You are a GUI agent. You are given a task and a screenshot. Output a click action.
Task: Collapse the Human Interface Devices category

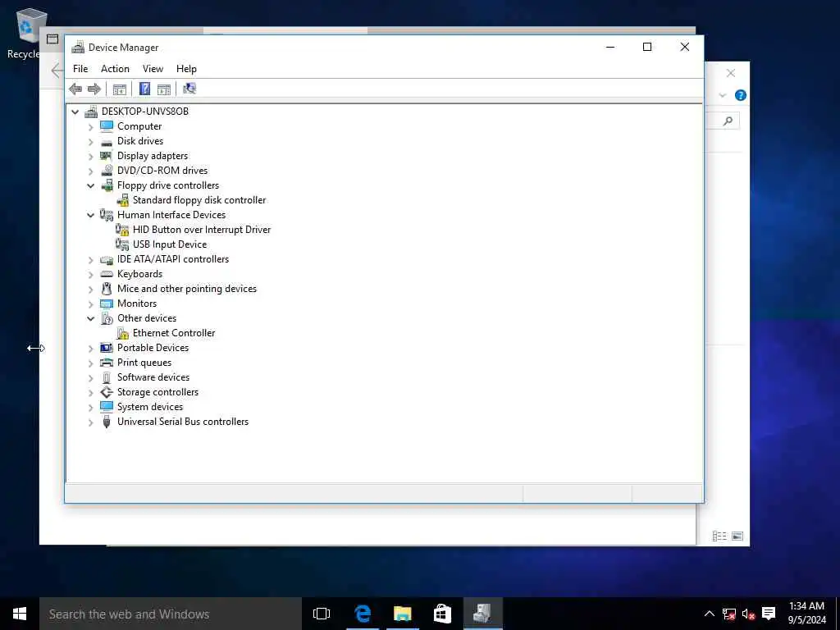[90, 216]
